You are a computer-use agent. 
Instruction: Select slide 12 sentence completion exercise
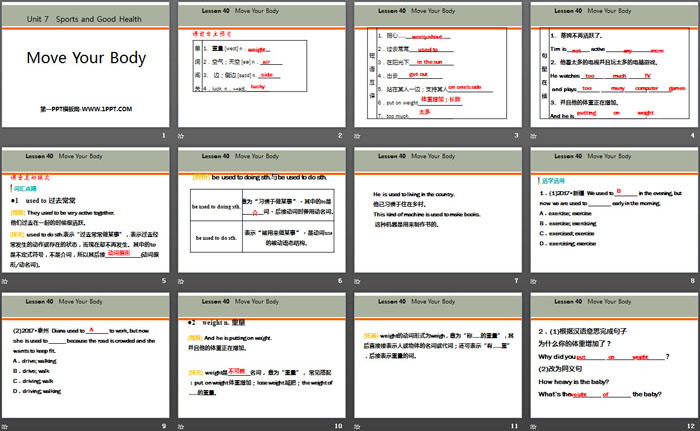point(611,355)
